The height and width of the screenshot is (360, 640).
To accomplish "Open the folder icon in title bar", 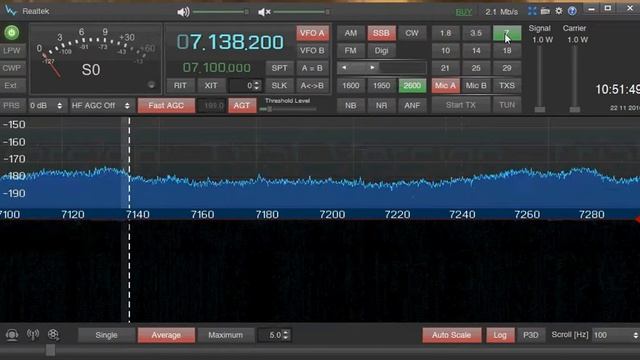I will tap(545, 11).
